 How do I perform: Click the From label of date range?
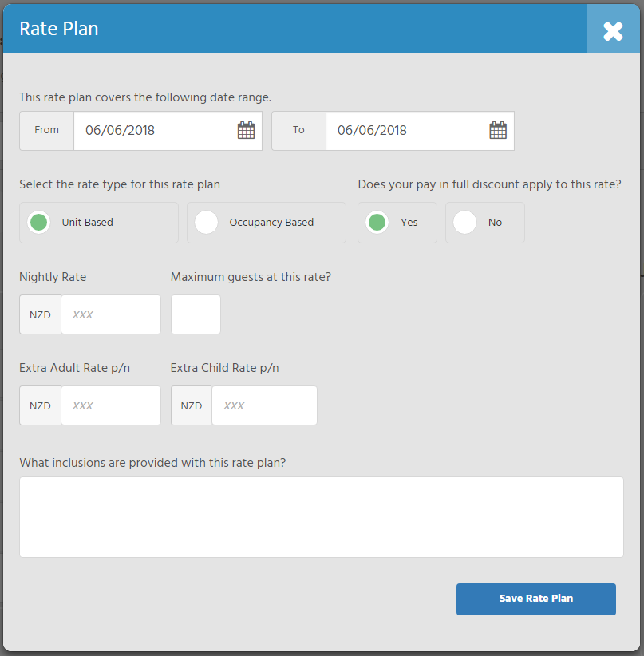(46, 131)
